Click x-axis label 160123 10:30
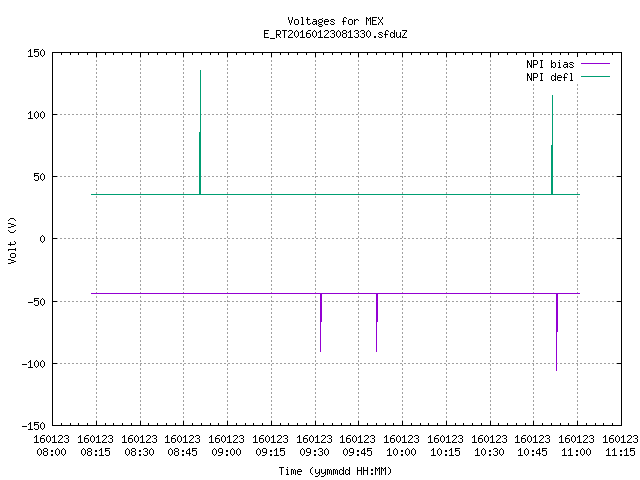 [489, 446]
